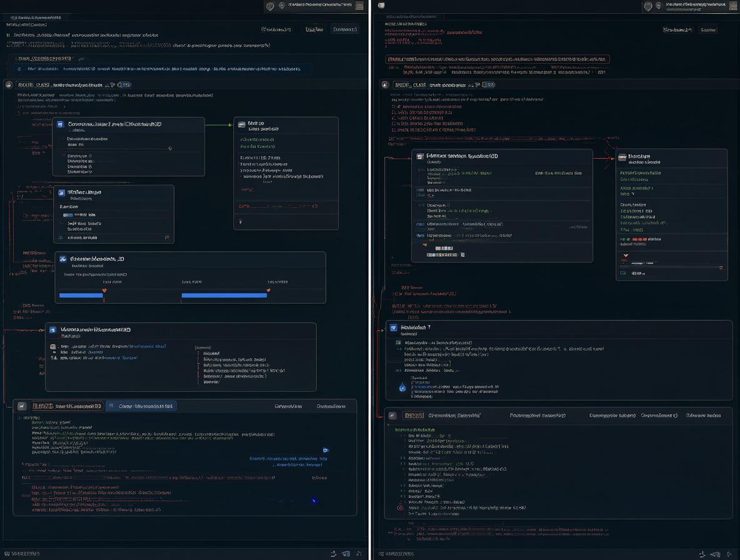Click the rightmost status bar icon in left pane
Image resolution: width=740 pixels, height=560 pixels.
coord(359,554)
